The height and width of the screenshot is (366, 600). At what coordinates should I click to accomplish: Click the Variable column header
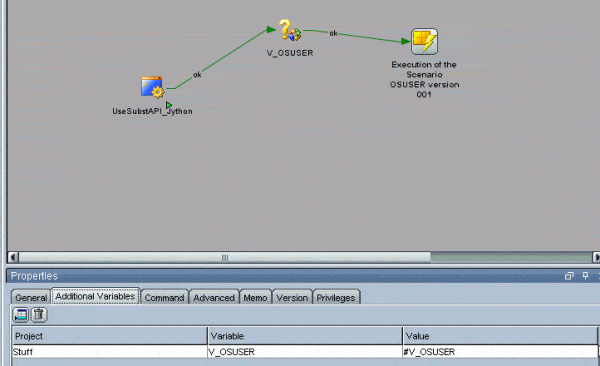[305, 336]
